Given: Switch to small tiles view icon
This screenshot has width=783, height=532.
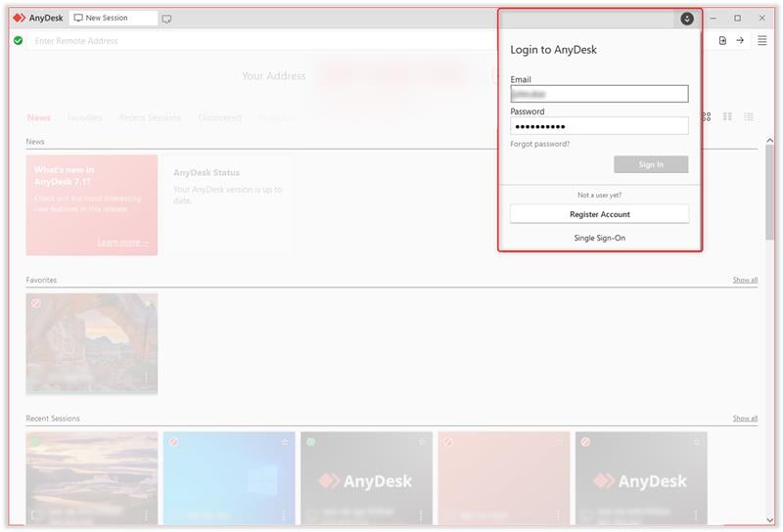Looking at the screenshot, I should point(707,116).
